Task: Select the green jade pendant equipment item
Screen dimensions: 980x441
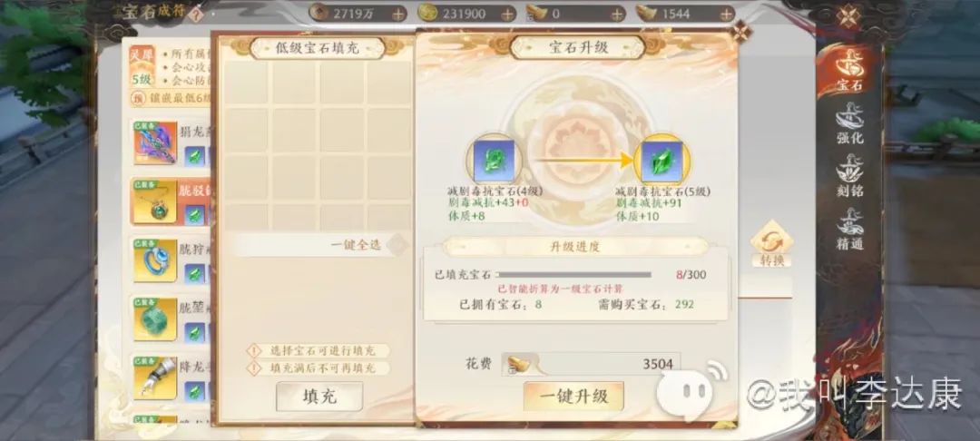Action: point(155,319)
